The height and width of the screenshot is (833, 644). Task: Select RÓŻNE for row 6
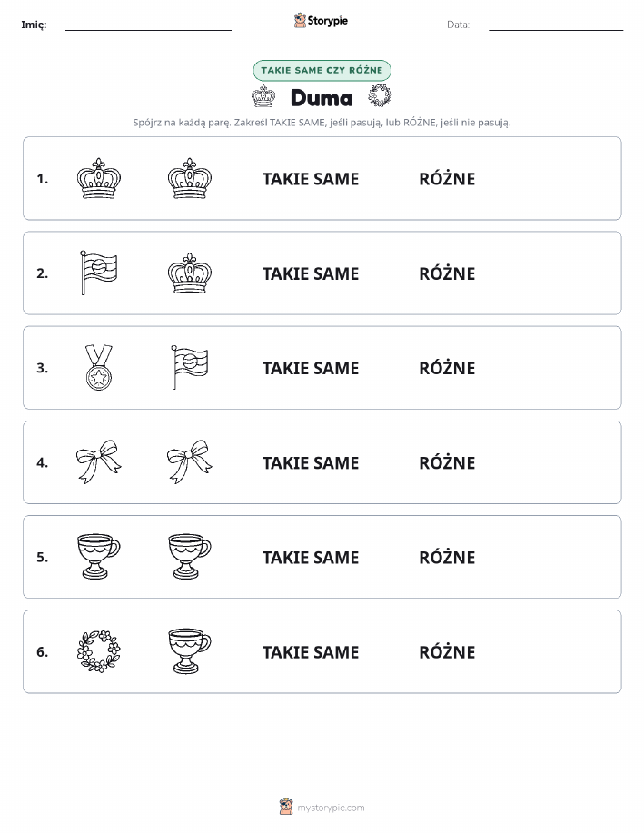pyautogui.click(x=447, y=652)
